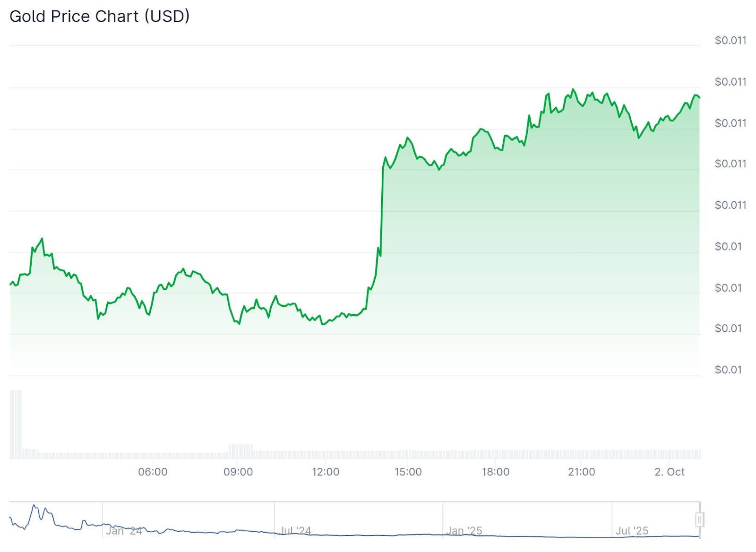The width and height of the screenshot is (756, 552).
Task: Select Jul '25 in the navigator timeline
Action: coord(632,531)
